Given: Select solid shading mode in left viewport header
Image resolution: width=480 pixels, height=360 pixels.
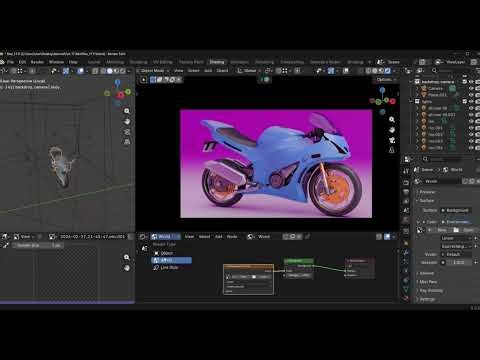Looking at the screenshot, I should tap(110, 71).
